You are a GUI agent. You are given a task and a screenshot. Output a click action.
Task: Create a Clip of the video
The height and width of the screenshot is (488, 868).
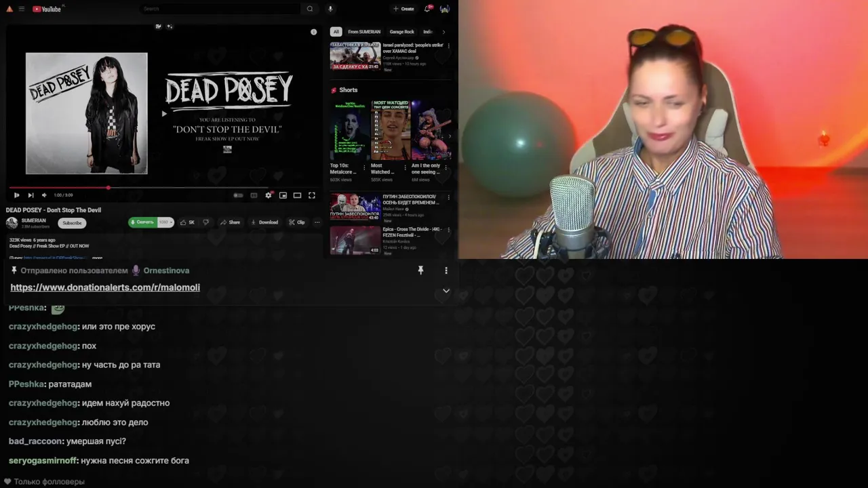coord(297,222)
